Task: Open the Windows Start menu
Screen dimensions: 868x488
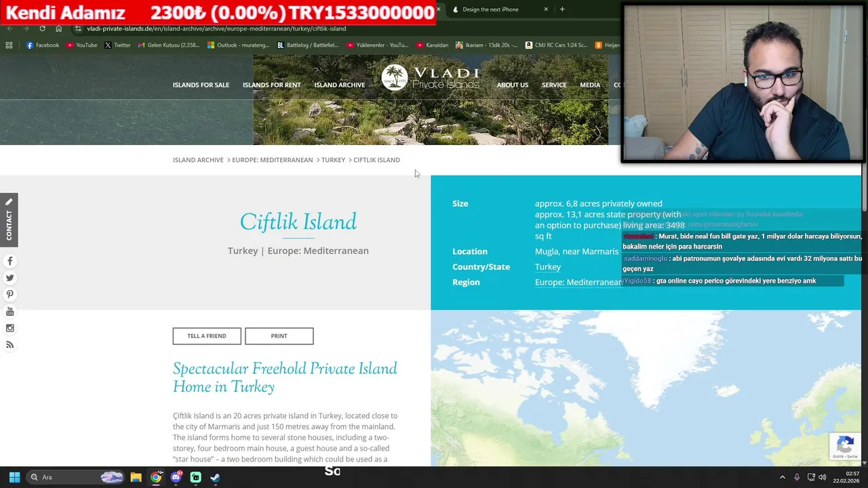Action: [x=14, y=477]
